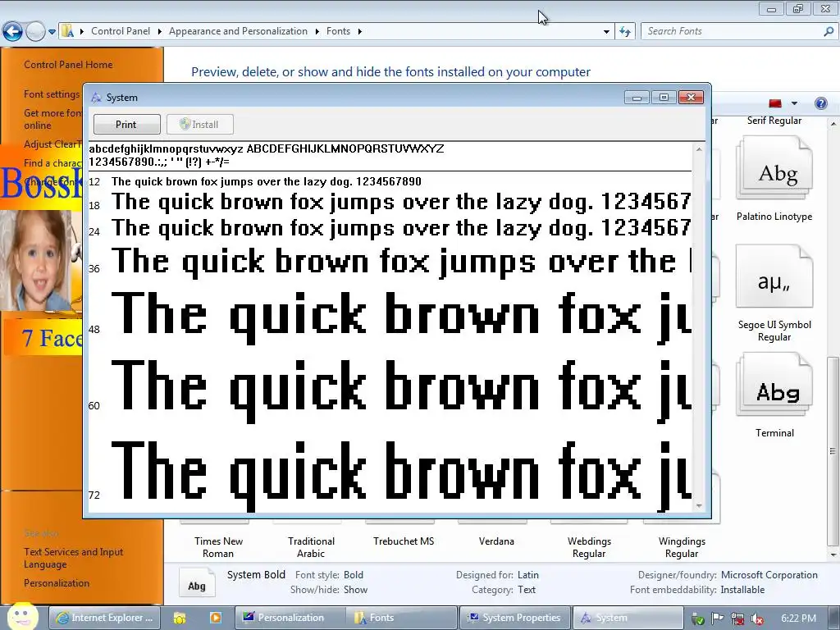The height and width of the screenshot is (630, 840).
Task: Select Appearance and Personalization breadcrumb segment
Action: 239,31
